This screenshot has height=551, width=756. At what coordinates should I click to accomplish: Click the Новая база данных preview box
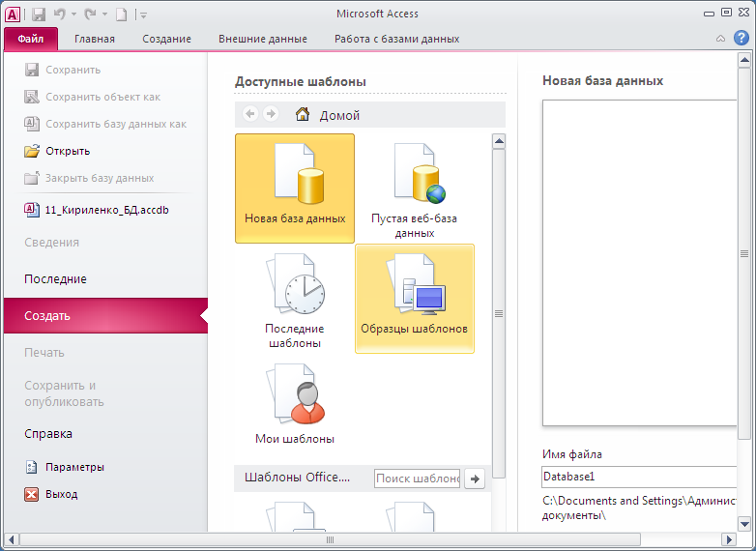[640, 263]
